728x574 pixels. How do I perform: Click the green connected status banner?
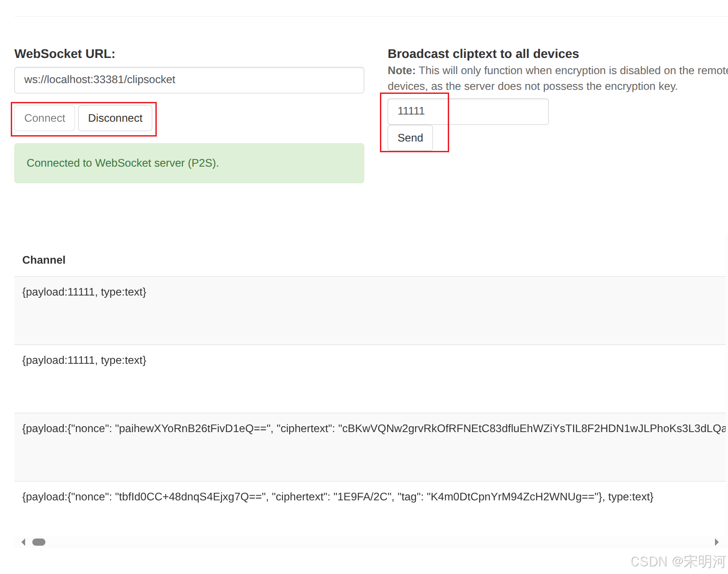click(189, 163)
